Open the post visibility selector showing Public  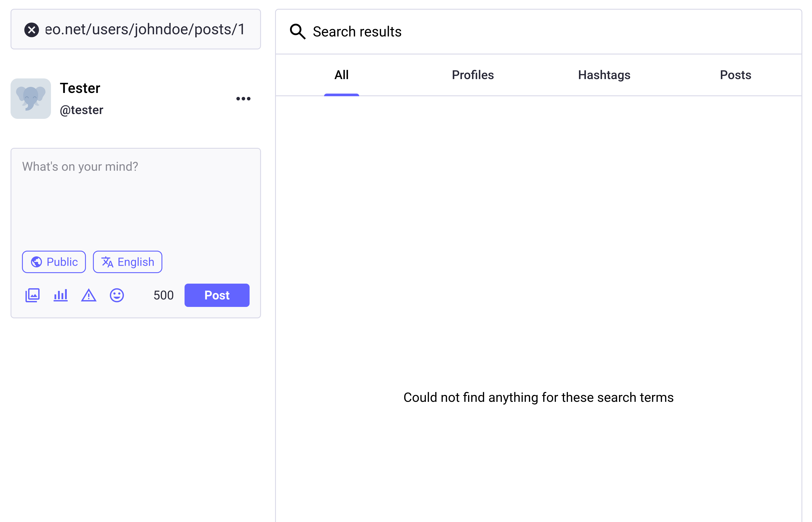[x=54, y=262]
